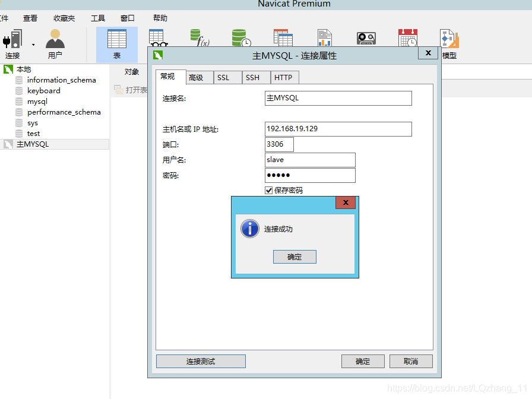Click the host IP address field

click(x=338, y=129)
